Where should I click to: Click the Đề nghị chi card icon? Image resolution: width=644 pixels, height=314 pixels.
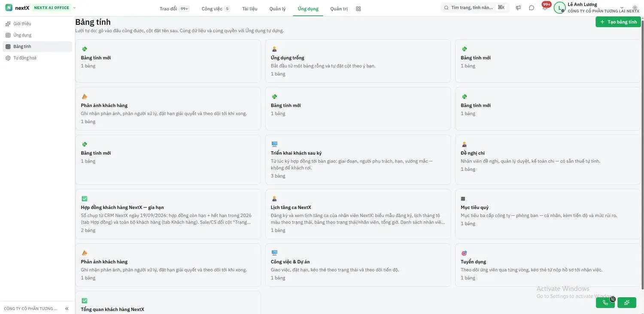point(464,144)
